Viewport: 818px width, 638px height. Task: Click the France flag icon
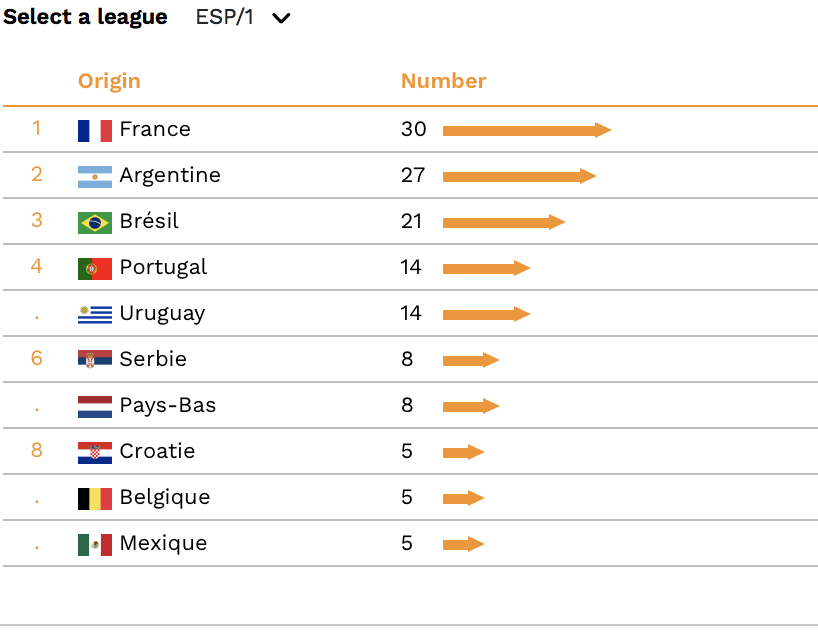point(95,130)
